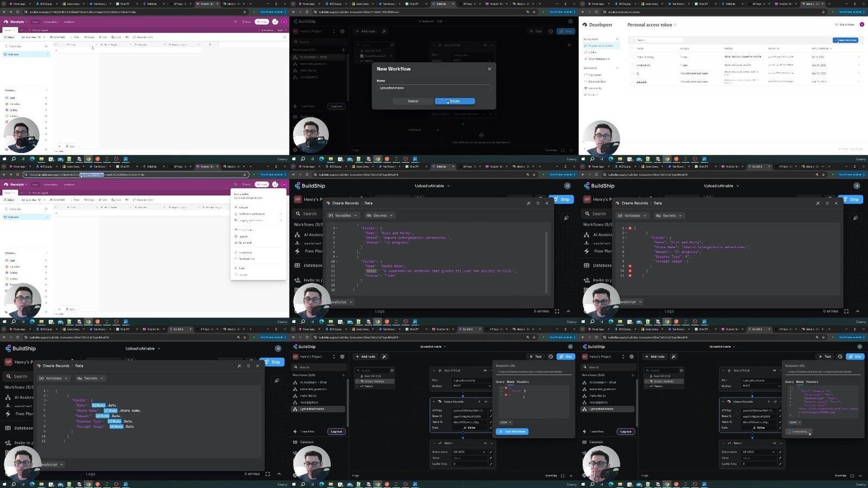Collapse line 10 fold arrow in Rick and Morty editor

(336, 262)
